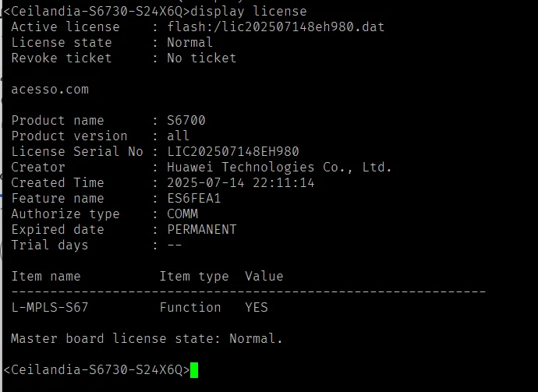Click the green terminal cursor block
Viewport: 538px width, 392px height.
[194, 370]
